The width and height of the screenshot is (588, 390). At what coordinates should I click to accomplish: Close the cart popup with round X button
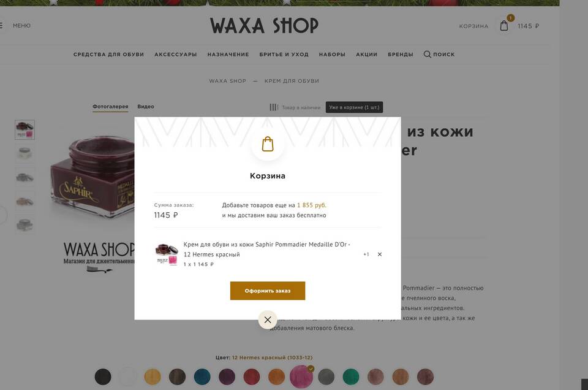[268, 320]
